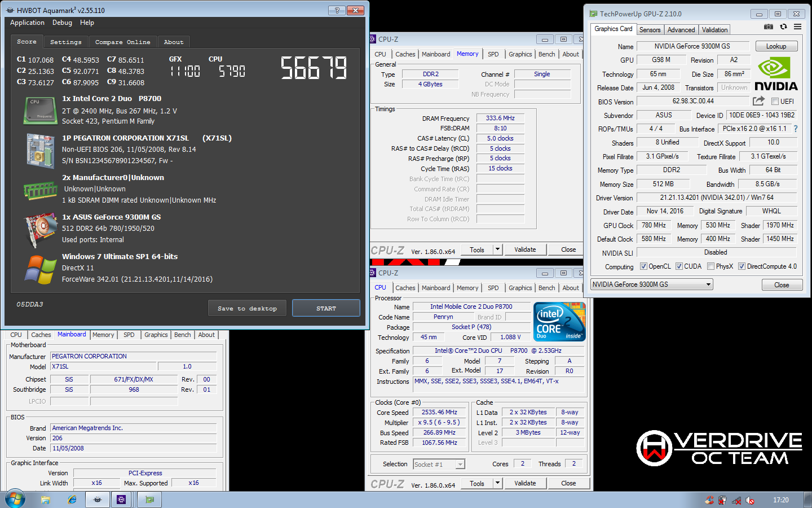Screen dimensions: 812x508
Task: Click the GPU-Z refresh arrows icon
Action: (x=783, y=27)
